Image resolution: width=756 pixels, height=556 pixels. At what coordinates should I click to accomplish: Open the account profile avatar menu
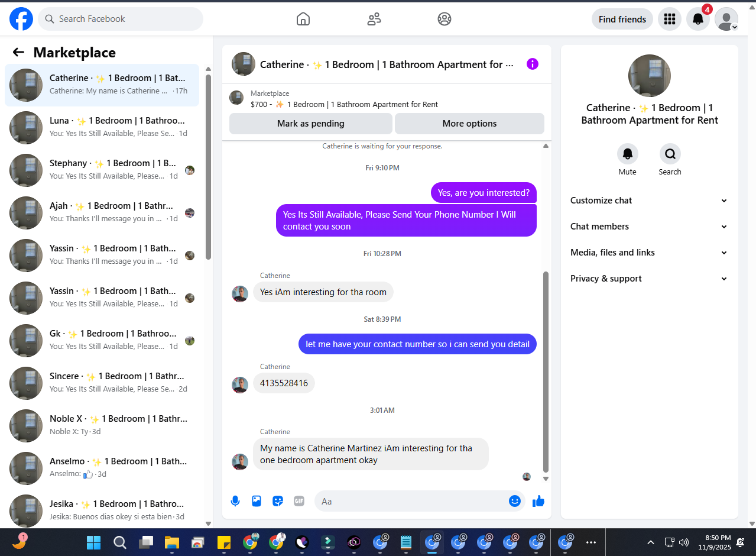(x=726, y=19)
